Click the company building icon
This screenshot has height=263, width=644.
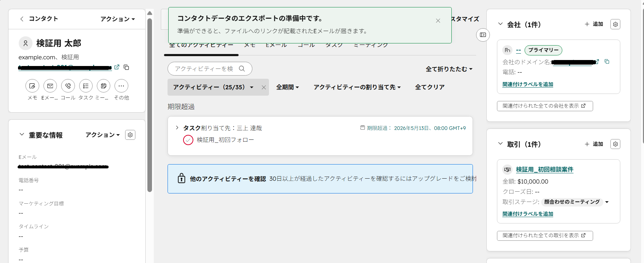coord(507,50)
